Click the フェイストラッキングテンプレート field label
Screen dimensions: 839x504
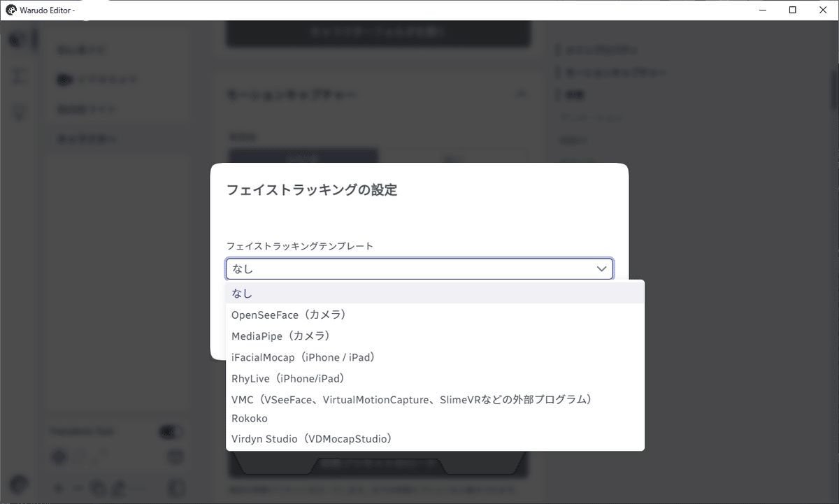[300, 246]
